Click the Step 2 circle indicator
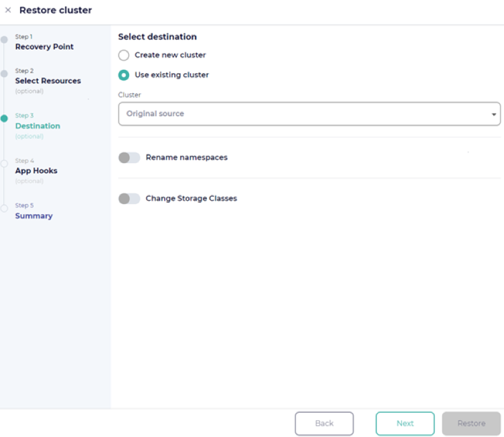Viewport: 504px width, 437px height. click(4, 73)
